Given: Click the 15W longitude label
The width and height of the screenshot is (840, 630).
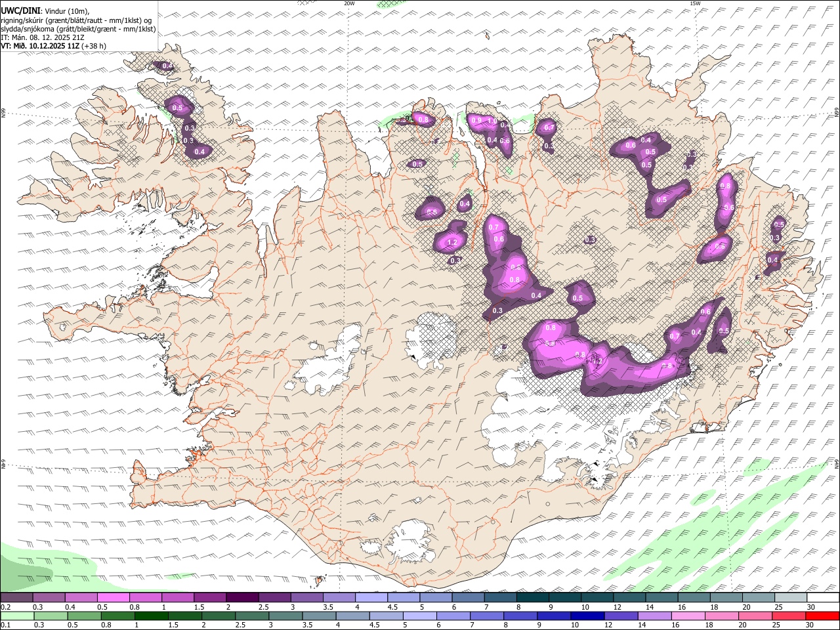Looking at the screenshot, I should 695,3.
